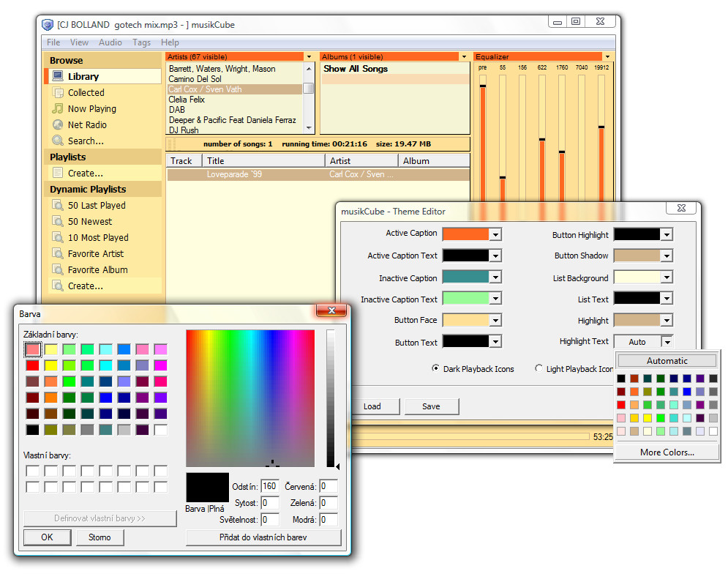Open the List Background color dropdown
This screenshot has width=728, height=574.
[667, 277]
